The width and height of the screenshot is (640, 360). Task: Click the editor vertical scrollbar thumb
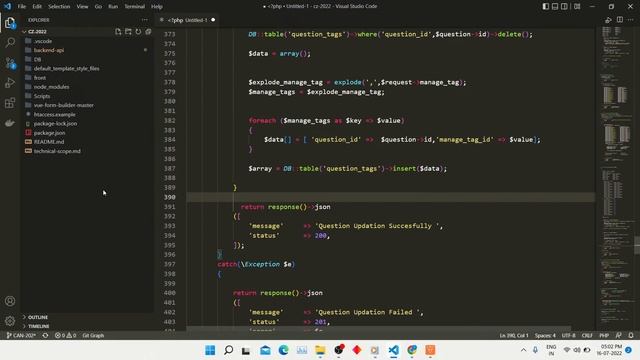click(x=637, y=245)
